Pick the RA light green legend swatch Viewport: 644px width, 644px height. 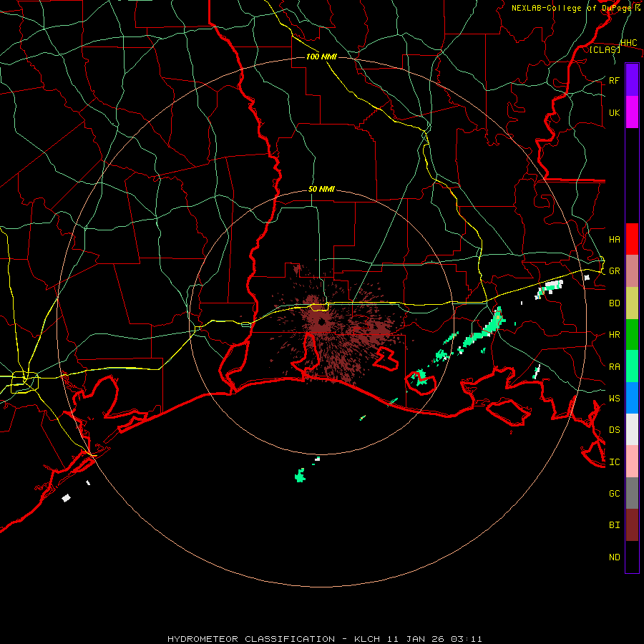(632, 366)
